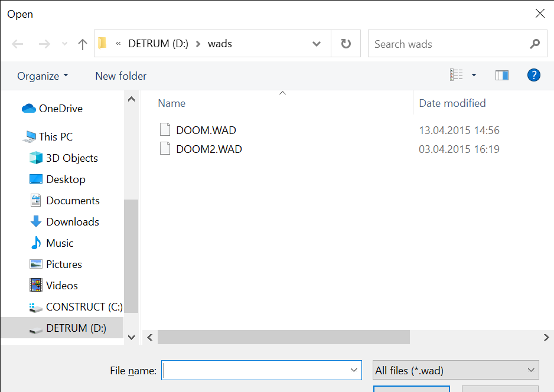Click the folder icon in address bar
Viewport: 554px width, 392px height.
click(102, 43)
